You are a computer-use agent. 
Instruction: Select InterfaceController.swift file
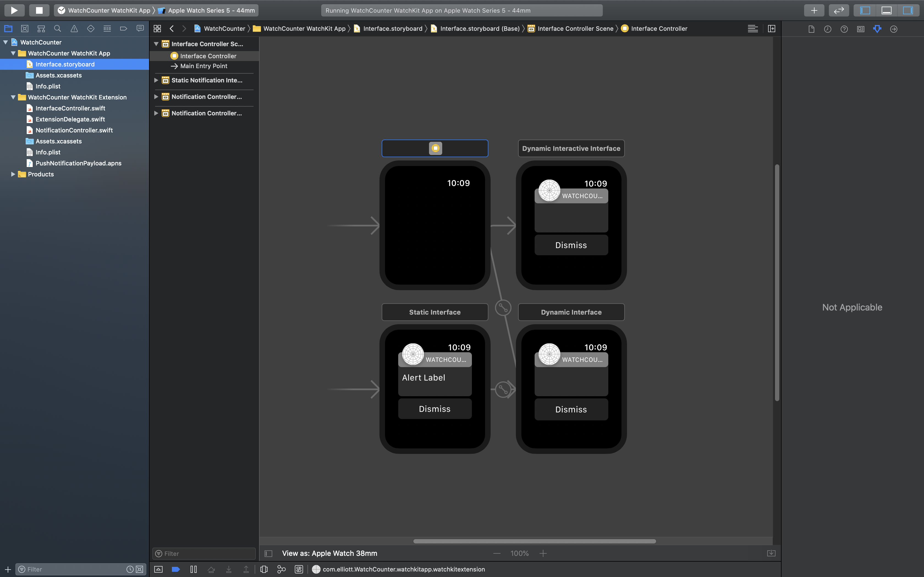click(70, 108)
